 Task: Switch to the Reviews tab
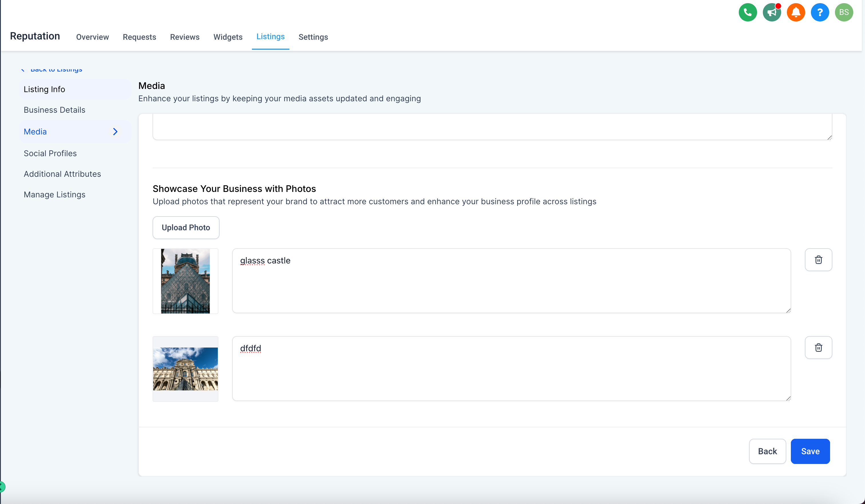coord(185,37)
